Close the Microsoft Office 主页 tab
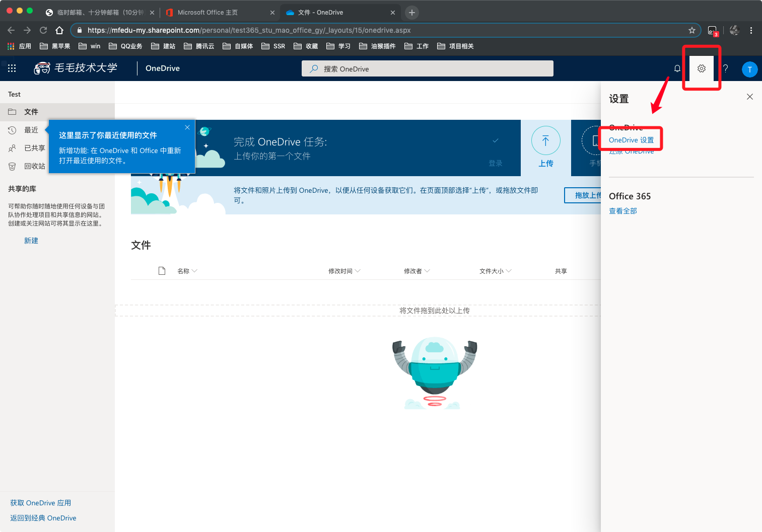762x532 pixels. coord(272,13)
